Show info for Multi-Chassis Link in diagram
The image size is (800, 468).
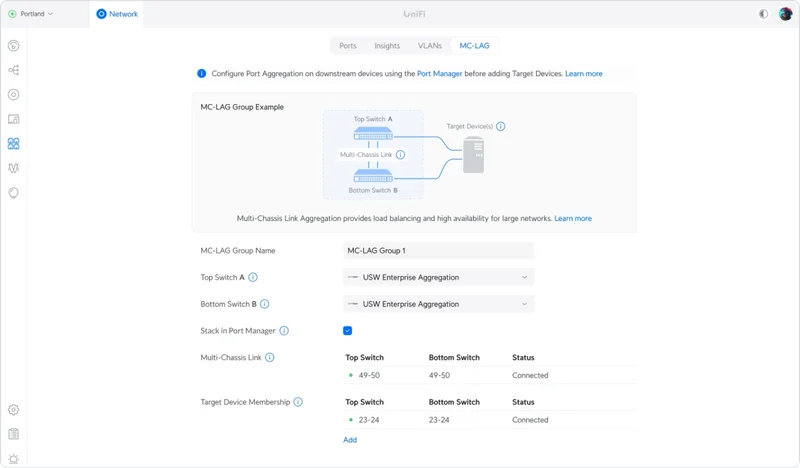pos(401,155)
